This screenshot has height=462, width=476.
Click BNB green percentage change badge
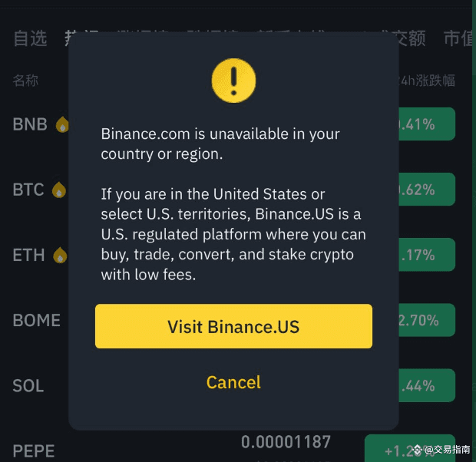[427, 124]
